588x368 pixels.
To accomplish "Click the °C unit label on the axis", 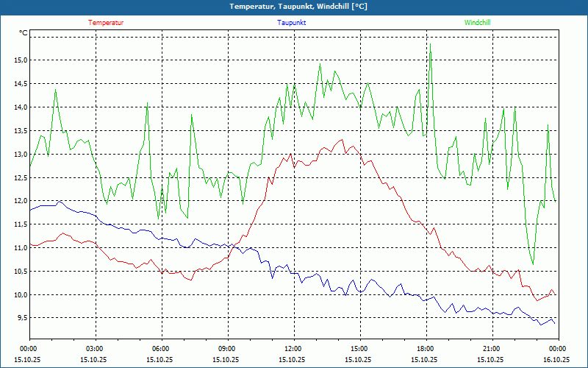I will coord(24,33).
